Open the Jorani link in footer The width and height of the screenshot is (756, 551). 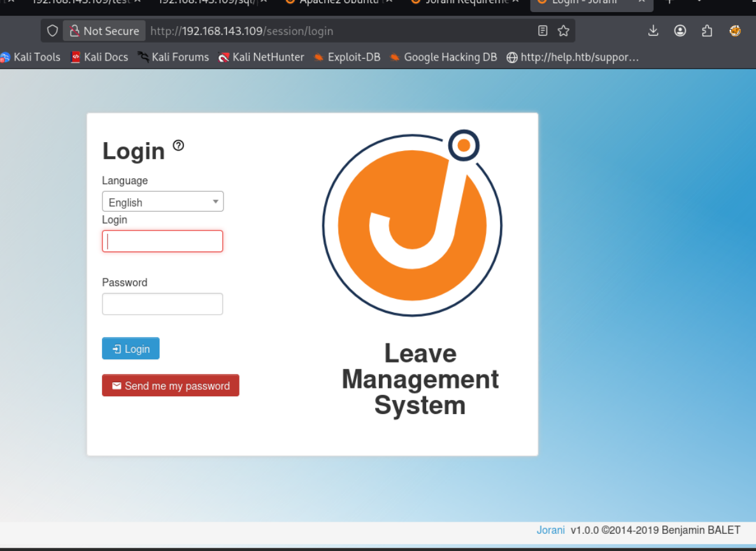pyautogui.click(x=550, y=530)
